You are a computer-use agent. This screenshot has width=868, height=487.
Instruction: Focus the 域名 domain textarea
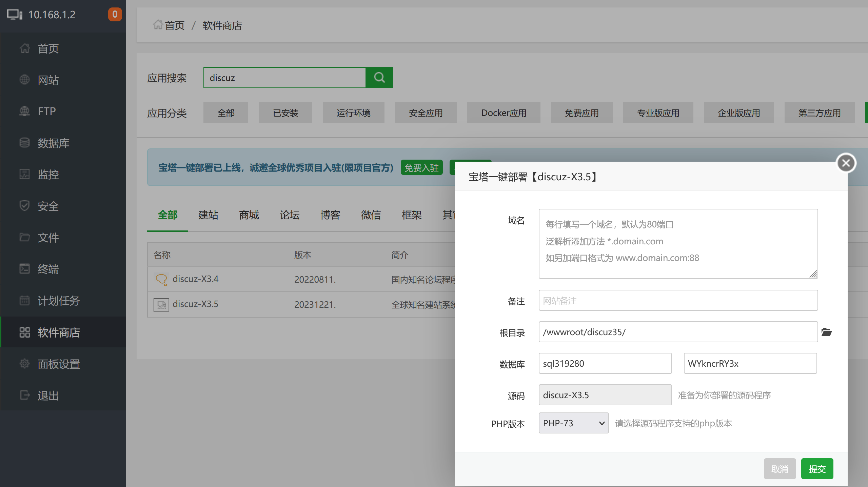(x=678, y=244)
